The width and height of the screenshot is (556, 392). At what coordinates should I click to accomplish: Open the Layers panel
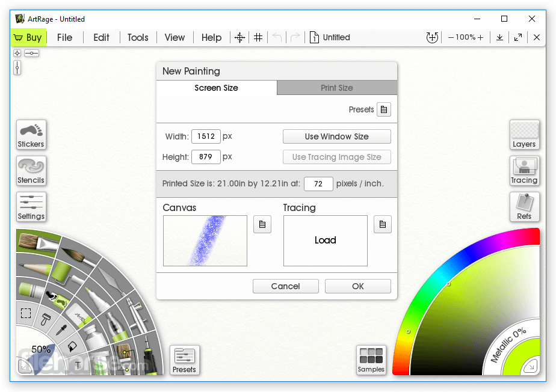[x=525, y=135]
